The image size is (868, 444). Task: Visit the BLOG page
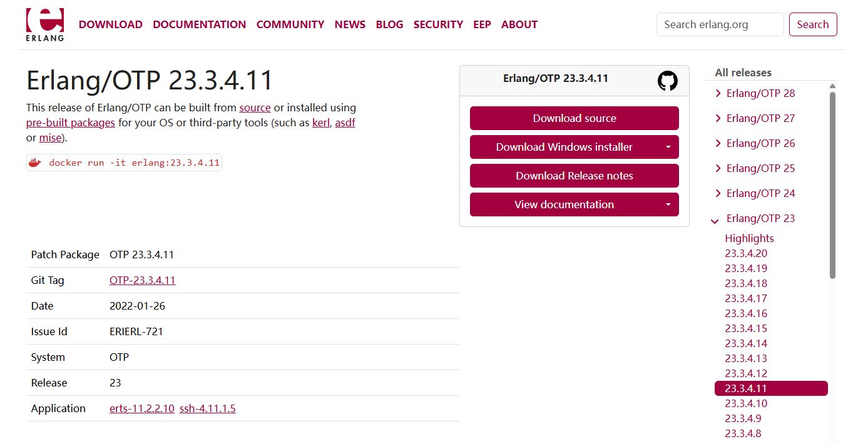[x=389, y=24]
